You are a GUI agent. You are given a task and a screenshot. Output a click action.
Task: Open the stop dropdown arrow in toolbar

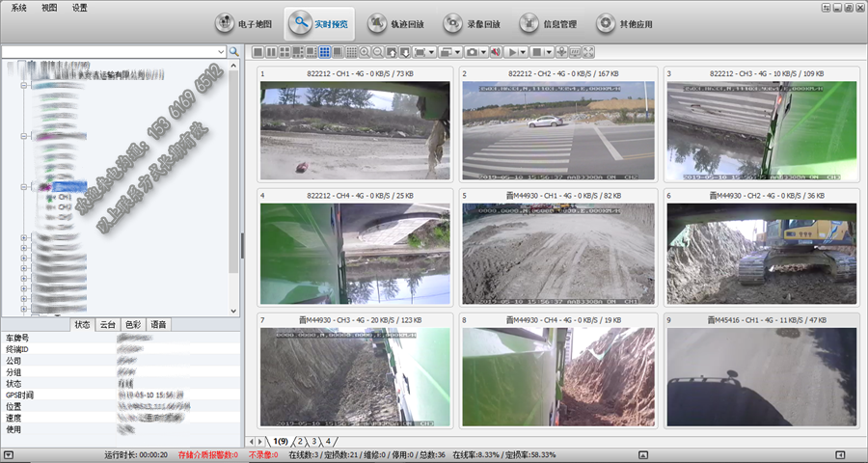pos(549,51)
